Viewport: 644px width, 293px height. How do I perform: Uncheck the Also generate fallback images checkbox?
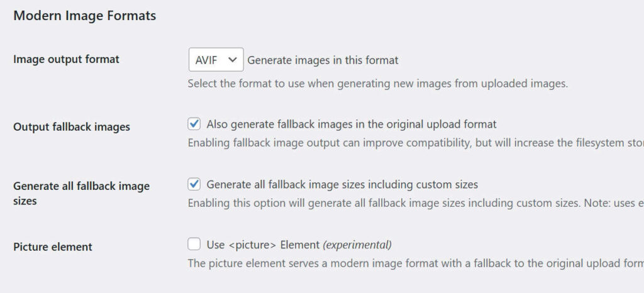pyautogui.click(x=194, y=124)
